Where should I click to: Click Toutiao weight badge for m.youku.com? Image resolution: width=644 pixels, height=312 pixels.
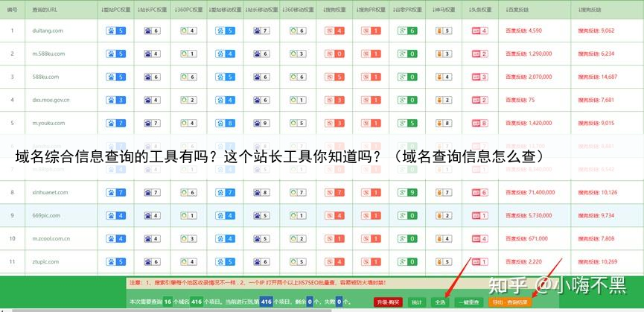(479, 124)
